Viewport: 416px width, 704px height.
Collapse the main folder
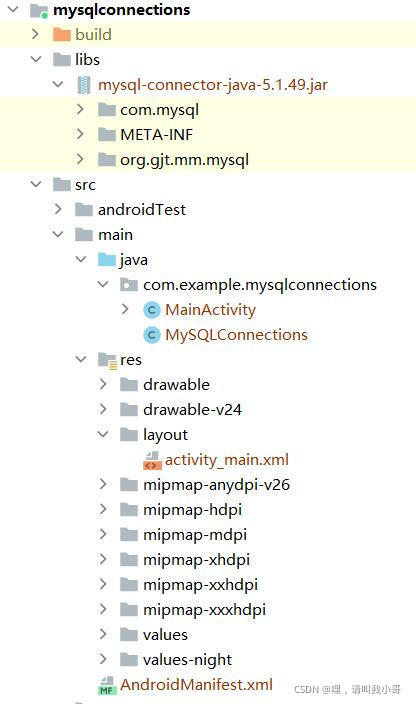click(58, 234)
